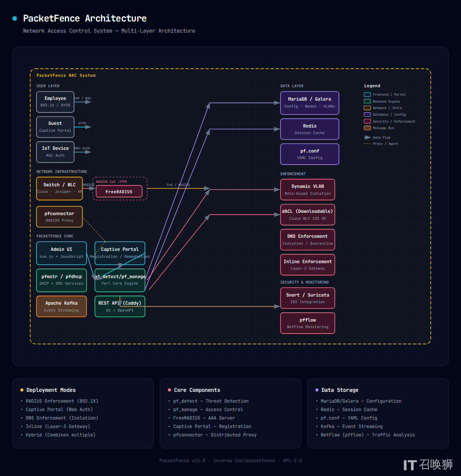Click the Frontend / Portal legend swatch
The width and height of the screenshot is (461, 476).
[367, 95]
